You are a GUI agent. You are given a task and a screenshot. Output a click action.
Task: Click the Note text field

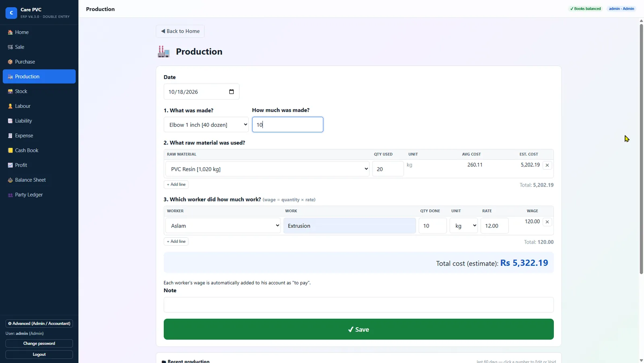pyautogui.click(x=359, y=305)
